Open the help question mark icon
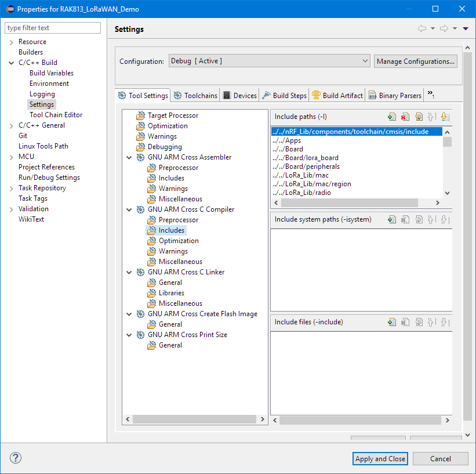 pyautogui.click(x=15, y=458)
